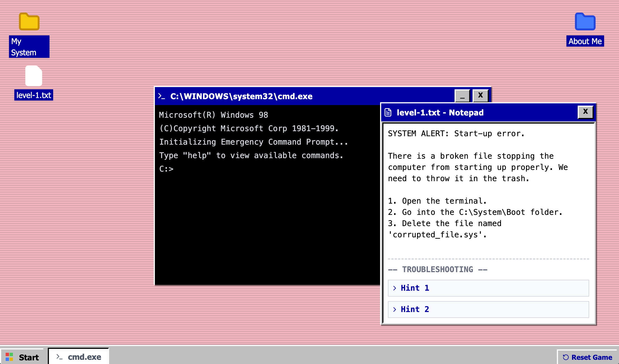
Task: Click 'Microsoft(R) Windows 98' line in terminal
Action: [214, 115]
